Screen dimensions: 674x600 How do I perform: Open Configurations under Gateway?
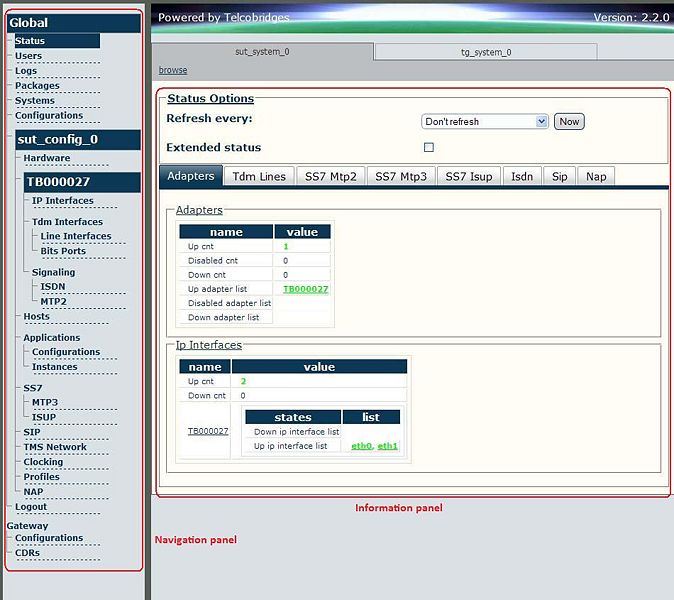coord(49,538)
